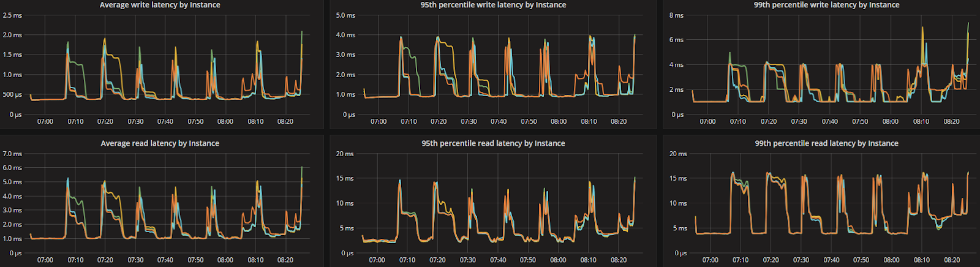Click the 6.0 ms label in Average read latency
980x267 pixels.
[x=12, y=168]
